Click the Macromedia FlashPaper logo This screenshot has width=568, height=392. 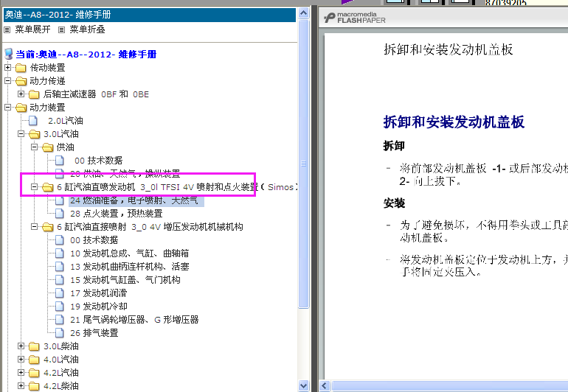tap(355, 18)
